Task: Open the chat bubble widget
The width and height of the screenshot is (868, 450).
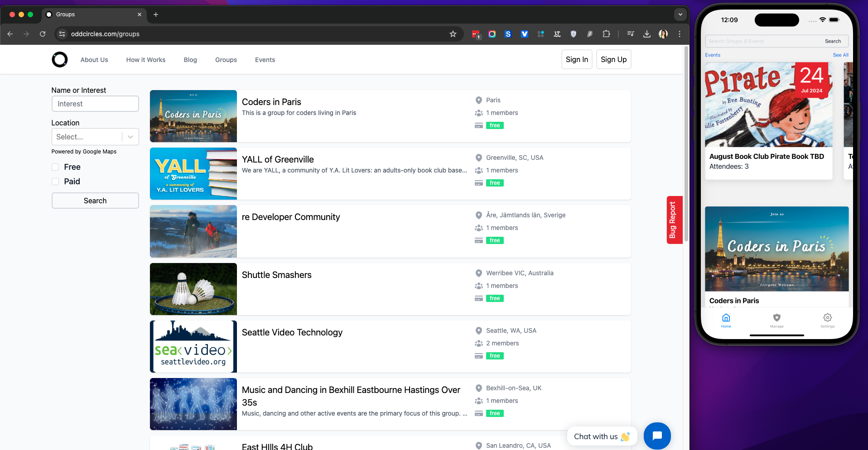Action: [x=657, y=436]
